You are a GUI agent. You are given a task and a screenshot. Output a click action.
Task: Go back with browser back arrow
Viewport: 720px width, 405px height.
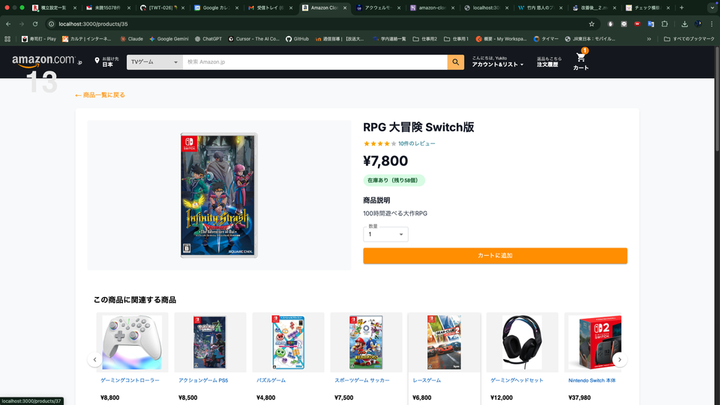tap(8, 24)
